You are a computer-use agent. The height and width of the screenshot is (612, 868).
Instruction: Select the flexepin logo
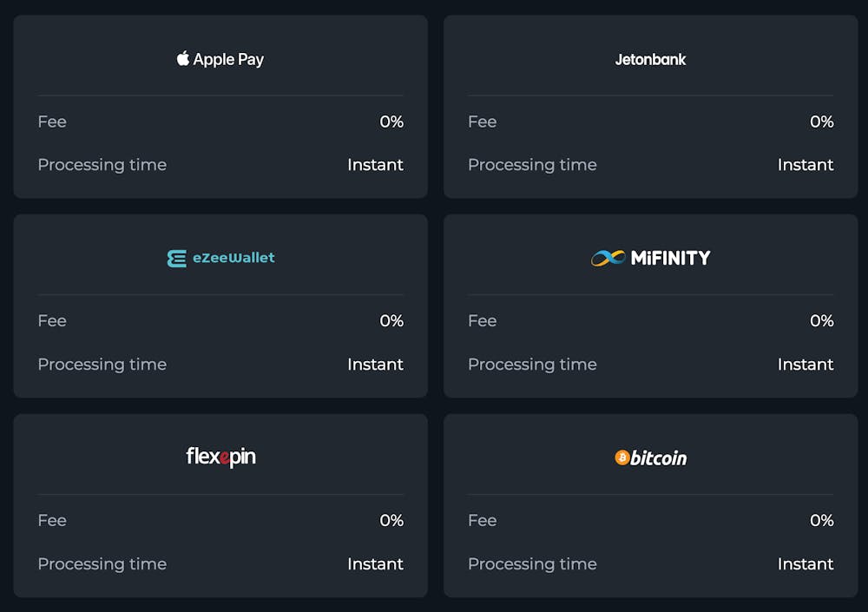(x=220, y=457)
